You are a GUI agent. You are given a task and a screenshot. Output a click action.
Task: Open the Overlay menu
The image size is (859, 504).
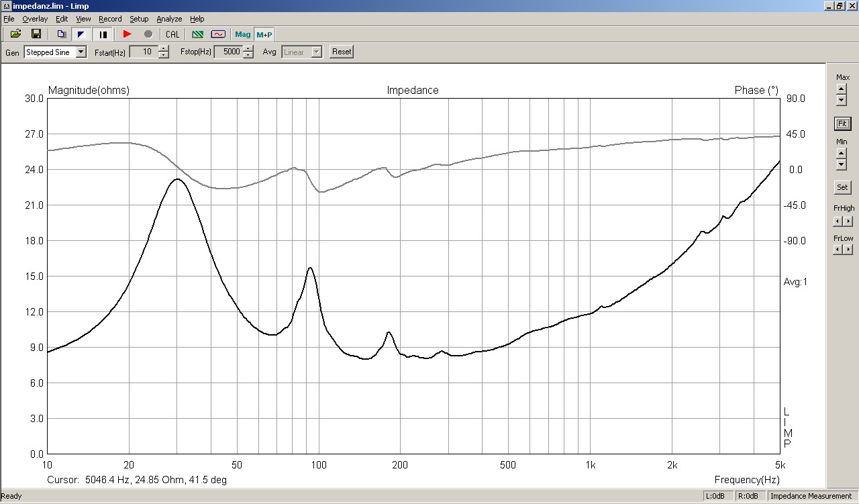(x=35, y=19)
